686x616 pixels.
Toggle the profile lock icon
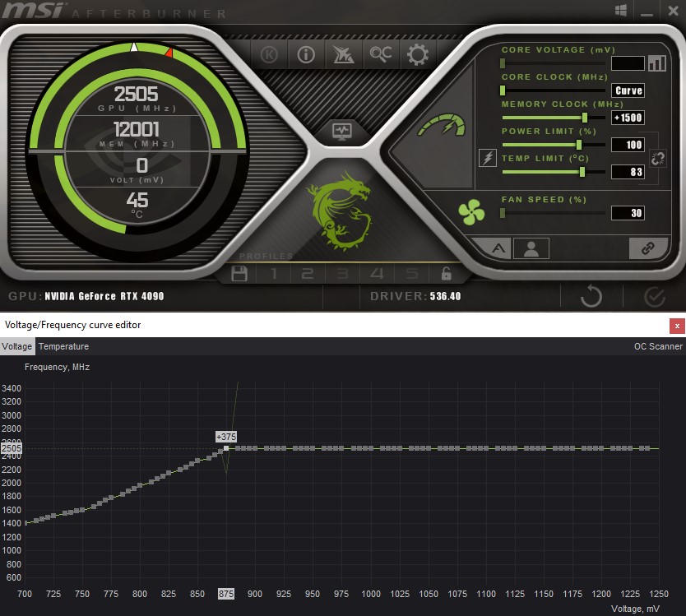[x=446, y=273]
